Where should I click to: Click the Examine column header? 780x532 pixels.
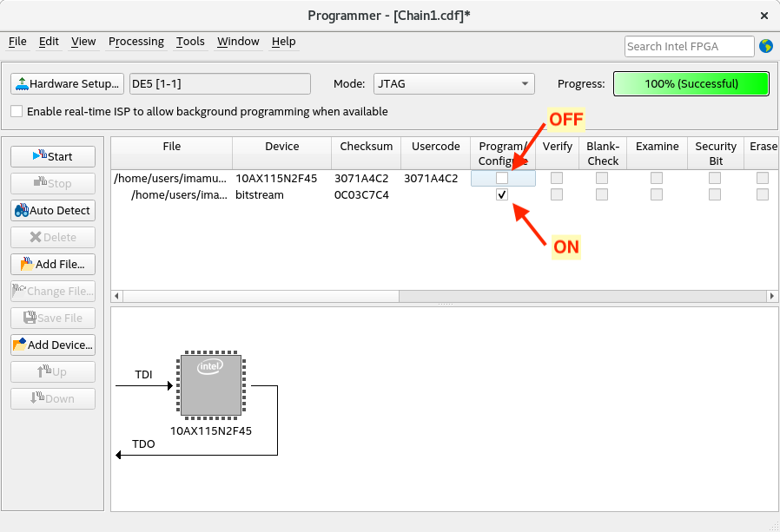[658, 153]
